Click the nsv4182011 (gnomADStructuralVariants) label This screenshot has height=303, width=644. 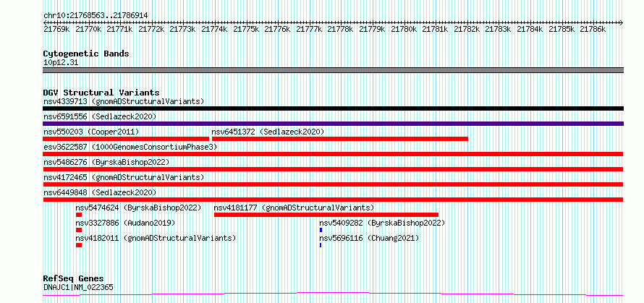(x=156, y=238)
